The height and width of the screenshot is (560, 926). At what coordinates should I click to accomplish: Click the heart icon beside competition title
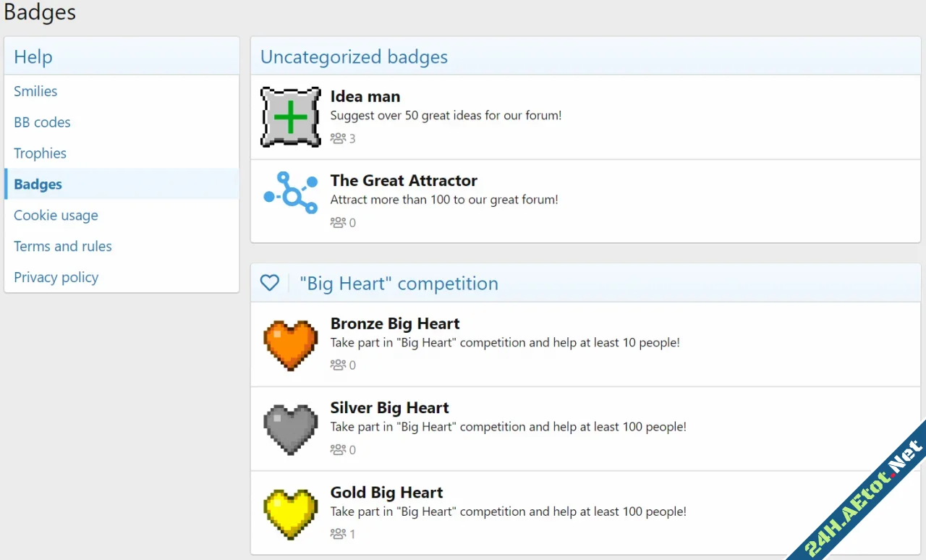269,283
